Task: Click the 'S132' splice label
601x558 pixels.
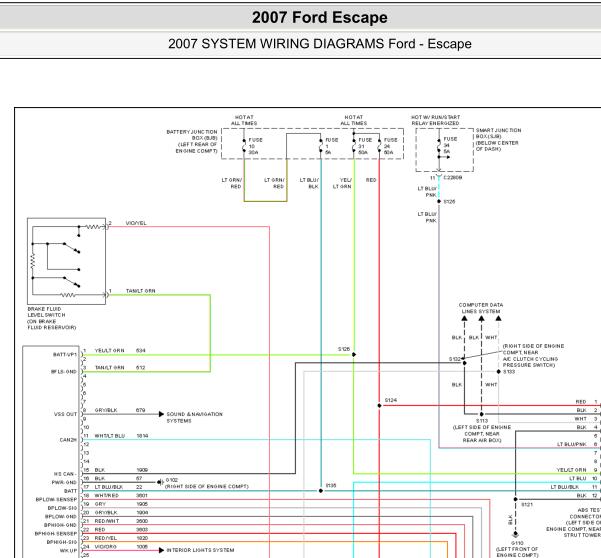Action: pos(455,359)
